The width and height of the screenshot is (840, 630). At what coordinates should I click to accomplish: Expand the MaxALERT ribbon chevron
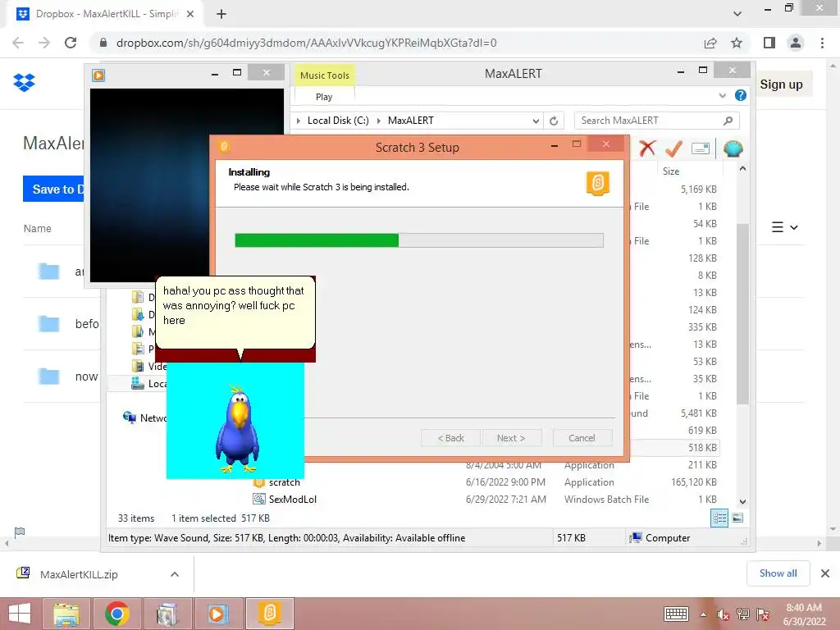tap(722, 95)
